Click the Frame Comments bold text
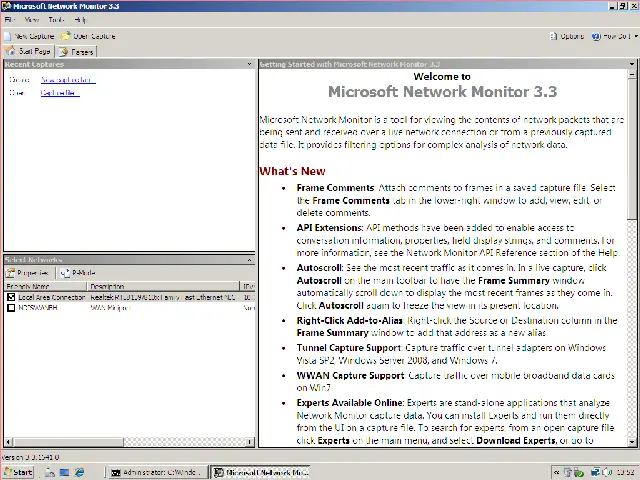 [x=335, y=188]
